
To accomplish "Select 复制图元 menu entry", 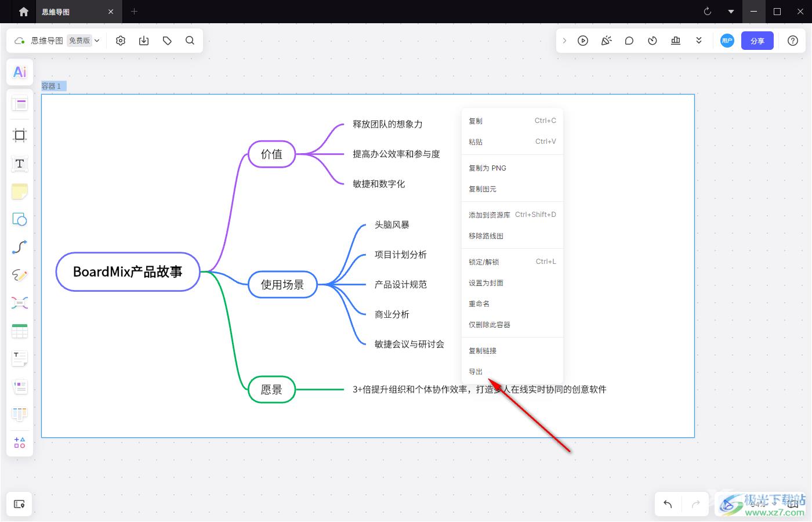I will (x=512, y=189).
